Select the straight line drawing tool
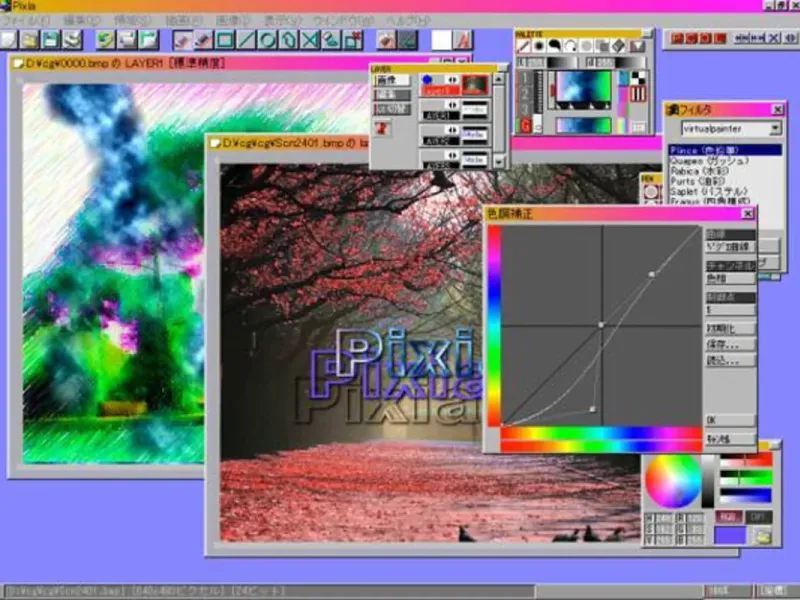The height and width of the screenshot is (600, 800). click(246, 40)
